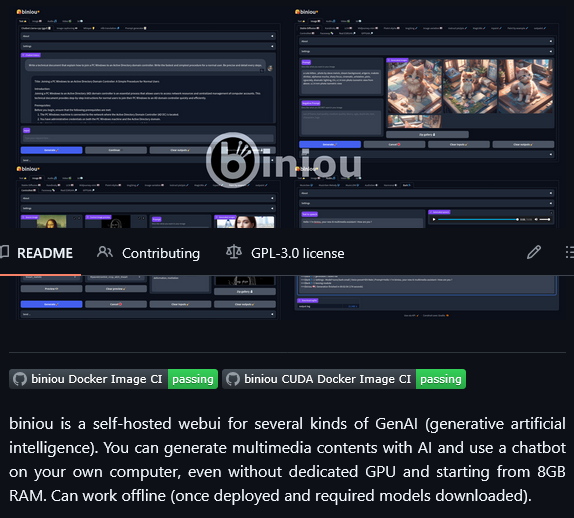Image resolution: width=574 pixels, height=518 pixels.
Task: Switch to the README tab
Action: 37,253
